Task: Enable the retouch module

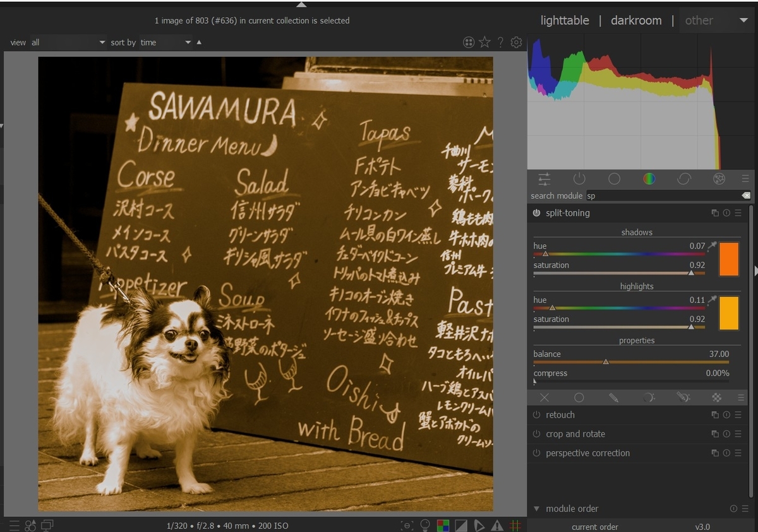Action: tap(536, 415)
